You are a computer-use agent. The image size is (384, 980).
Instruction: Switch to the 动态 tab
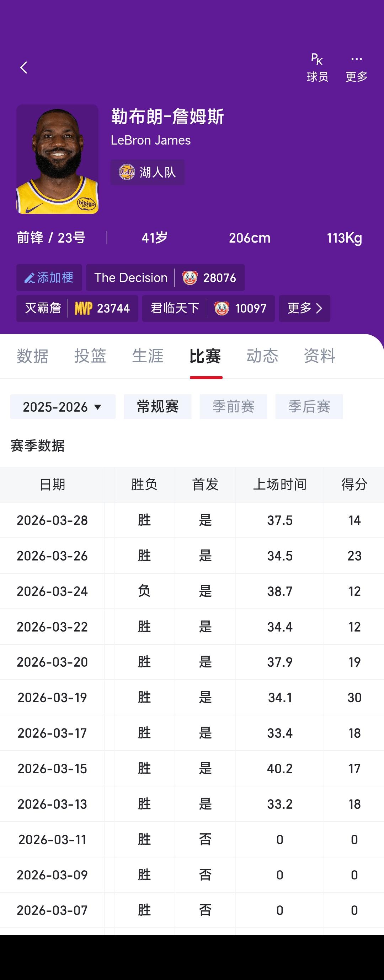pyautogui.click(x=262, y=356)
